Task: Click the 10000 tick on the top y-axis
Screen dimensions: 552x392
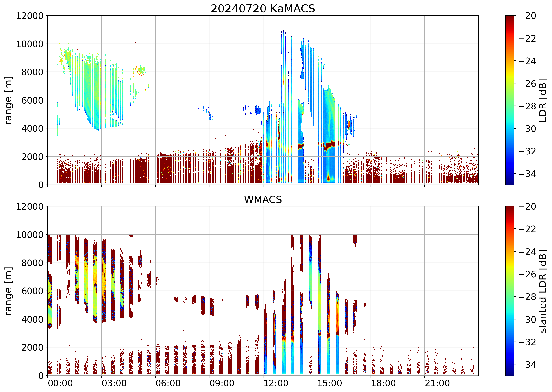Action: click(30, 44)
